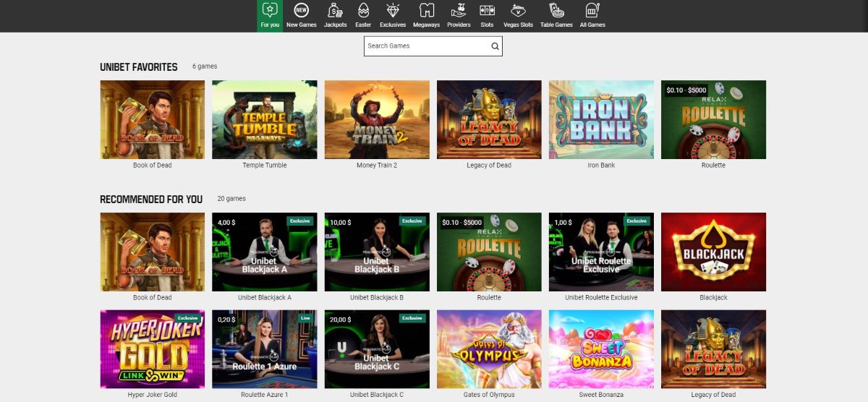Click the '6 games' count text
This screenshot has height=402, width=868.
coord(205,67)
